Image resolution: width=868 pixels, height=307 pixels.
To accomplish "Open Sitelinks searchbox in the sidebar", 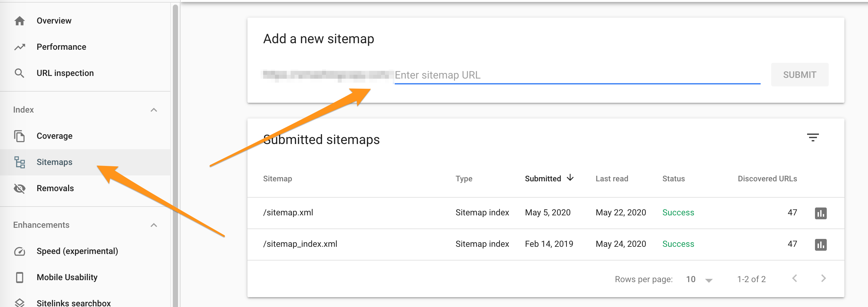I will pyautogui.click(x=73, y=303).
